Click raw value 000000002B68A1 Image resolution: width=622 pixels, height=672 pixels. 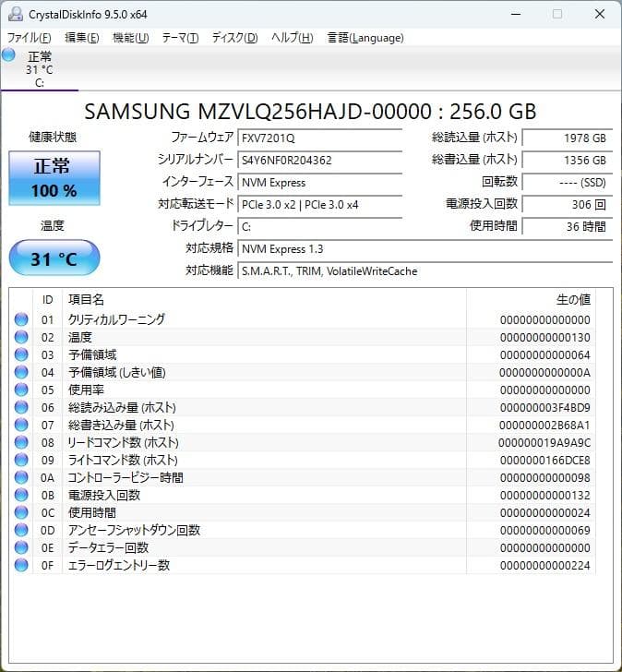544,426
